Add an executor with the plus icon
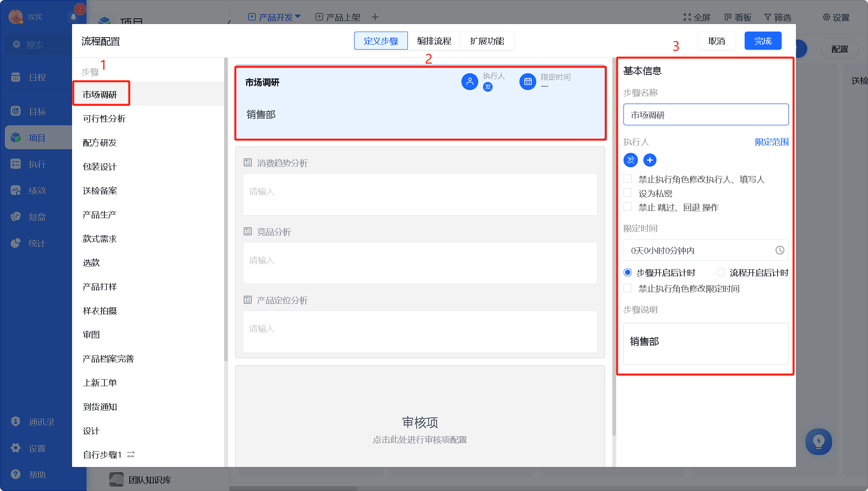Image resolution: width=868 pixels, height=491 pixels. pyautogui.click(x=649, y=160)
